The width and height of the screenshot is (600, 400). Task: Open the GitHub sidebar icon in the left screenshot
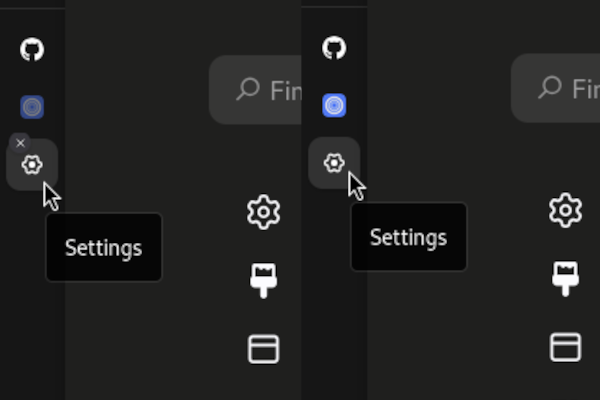coord(32,49)
